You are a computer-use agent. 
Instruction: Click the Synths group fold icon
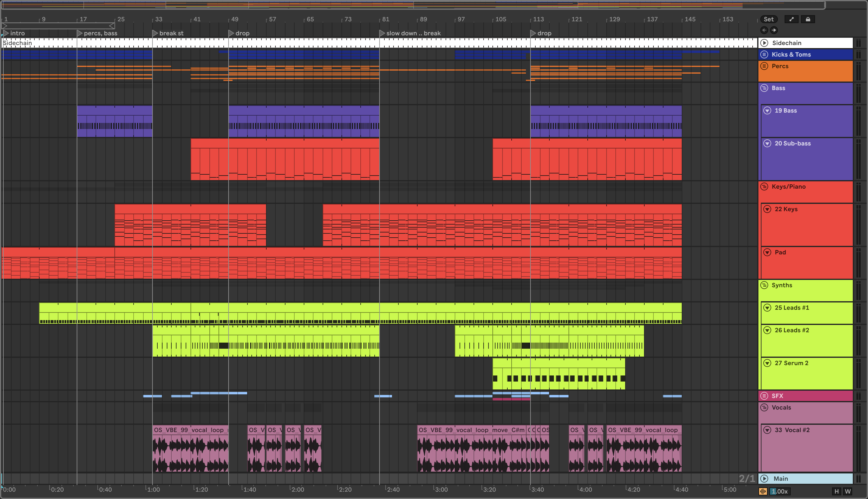pos(764,285)
